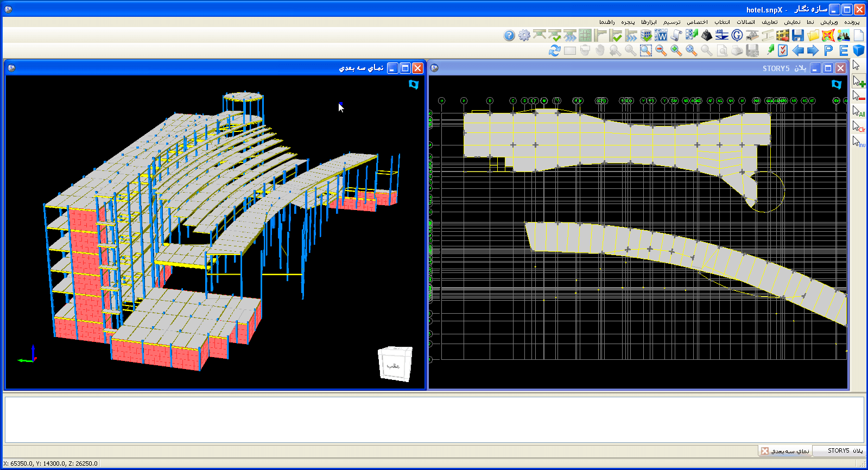Viewport: 868px width, 470px height.
Task: Click the blue letter E toolbar icon
Action: [x=843, y=50]
